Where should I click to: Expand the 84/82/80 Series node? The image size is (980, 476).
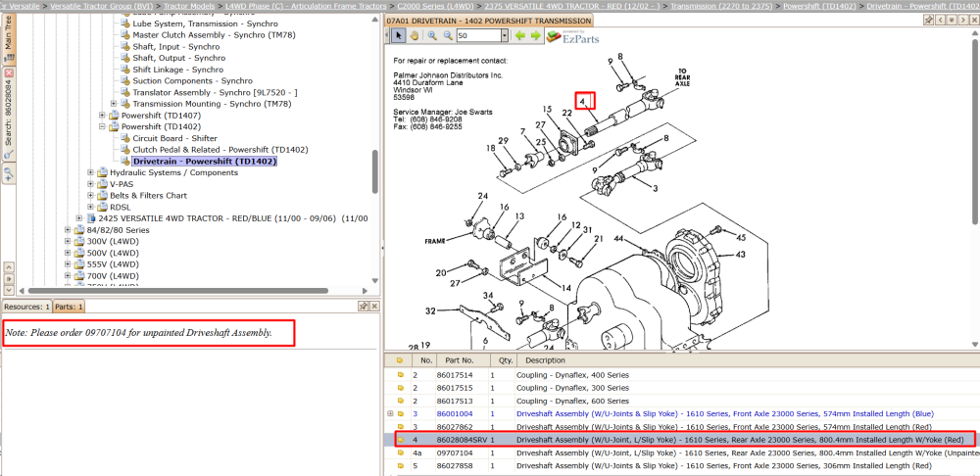tap(69, 230)
